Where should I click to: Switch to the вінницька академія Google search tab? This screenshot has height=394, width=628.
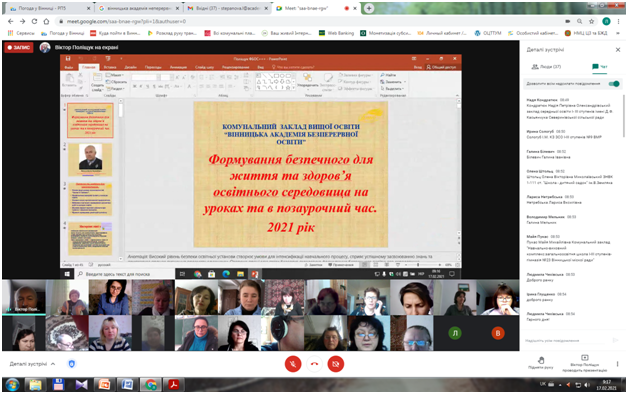[x=139, y=8]
